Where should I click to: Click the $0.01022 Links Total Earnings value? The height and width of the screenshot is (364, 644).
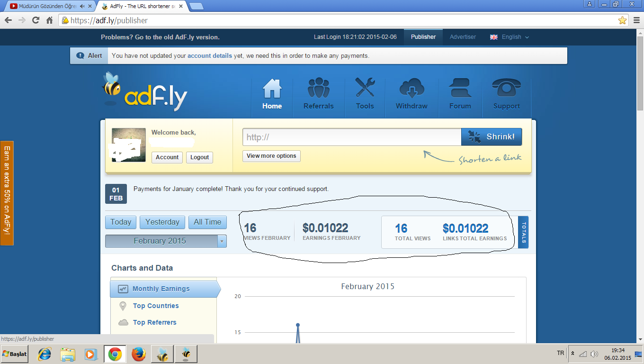[465, 228]
